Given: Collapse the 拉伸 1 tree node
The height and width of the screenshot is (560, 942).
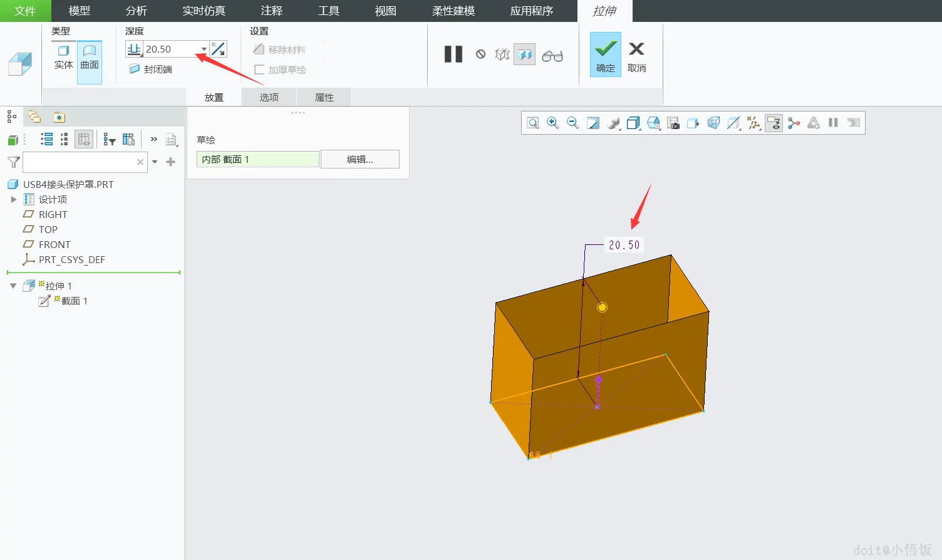Looking at the screenshot, I should [x=13, y=286].
